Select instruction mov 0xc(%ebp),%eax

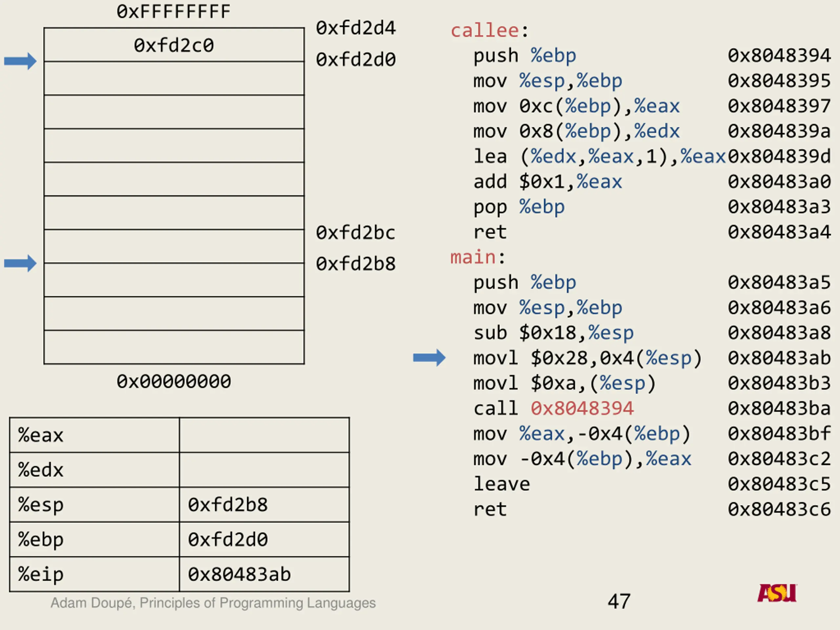click(577, 106)
